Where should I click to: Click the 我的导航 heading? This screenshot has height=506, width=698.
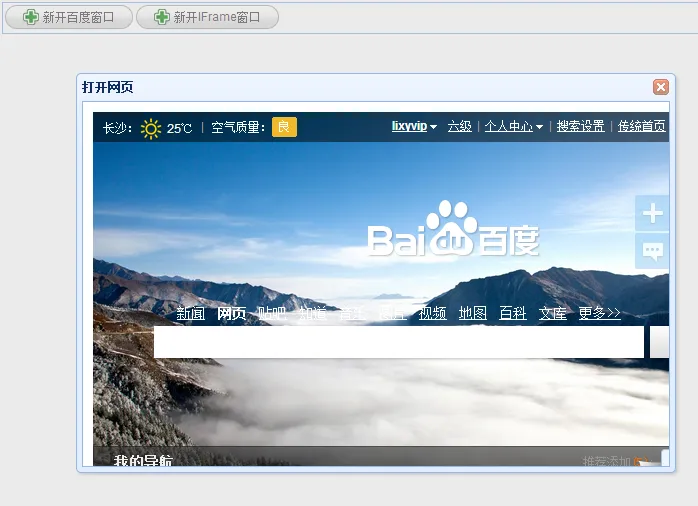click(x=143, y=460)
